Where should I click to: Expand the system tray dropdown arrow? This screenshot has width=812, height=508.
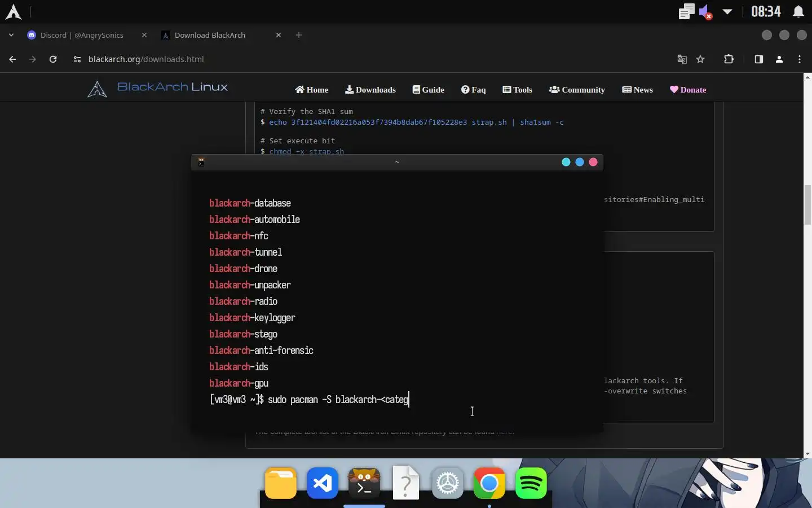(727, 12)
